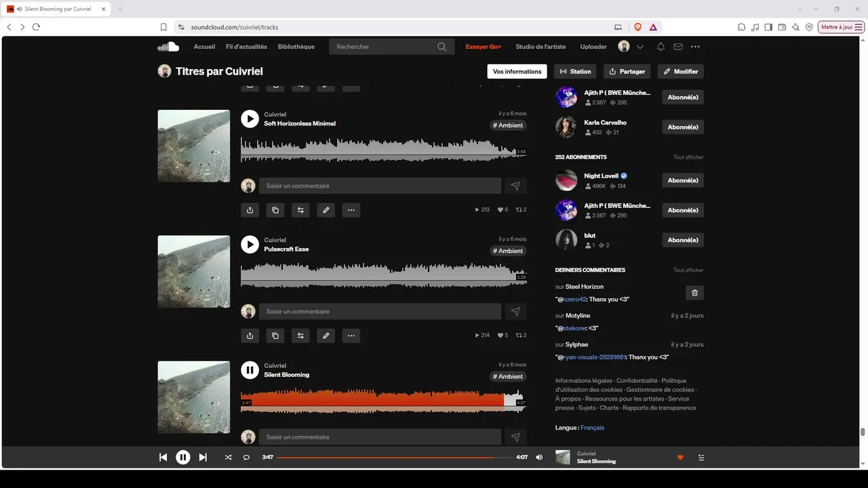Open the notifications bell
868x488 pixels.
pos(660,47)
